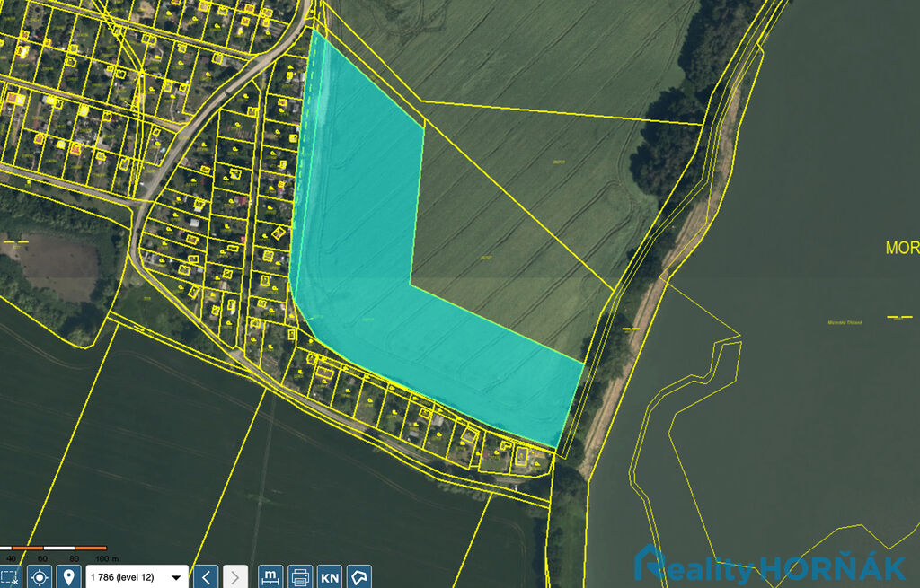Go back to previous map view
Image resolution: width=920 pixels, height=588 pixels.
(x=207, y=577)
